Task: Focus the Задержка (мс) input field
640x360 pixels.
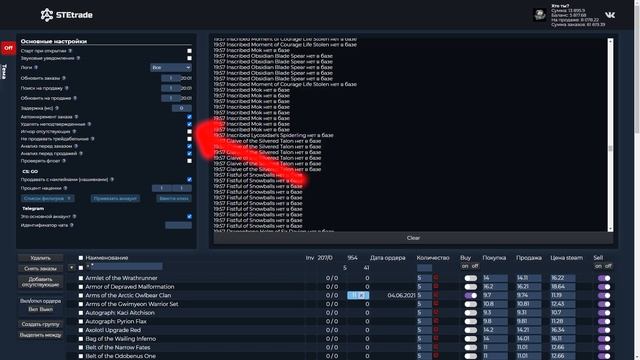Action: pos(182,108)
